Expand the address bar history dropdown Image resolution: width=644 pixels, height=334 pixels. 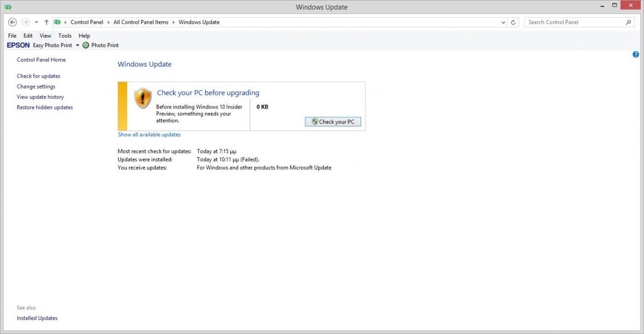coord(503,23)
